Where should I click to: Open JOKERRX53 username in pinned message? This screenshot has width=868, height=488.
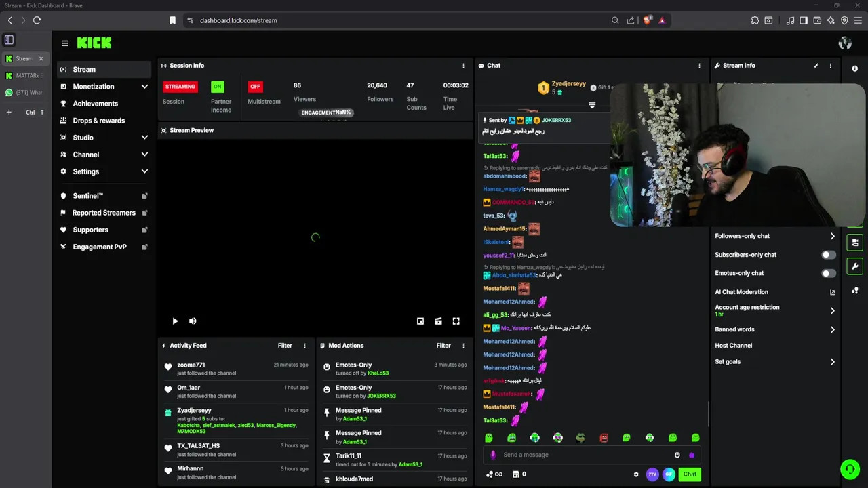(x=556, y=120)
